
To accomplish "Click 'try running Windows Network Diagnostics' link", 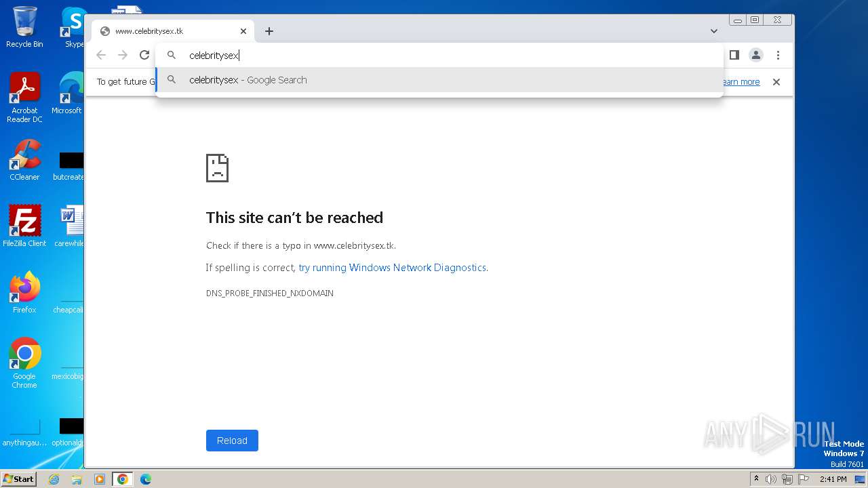I will (392, 268).
